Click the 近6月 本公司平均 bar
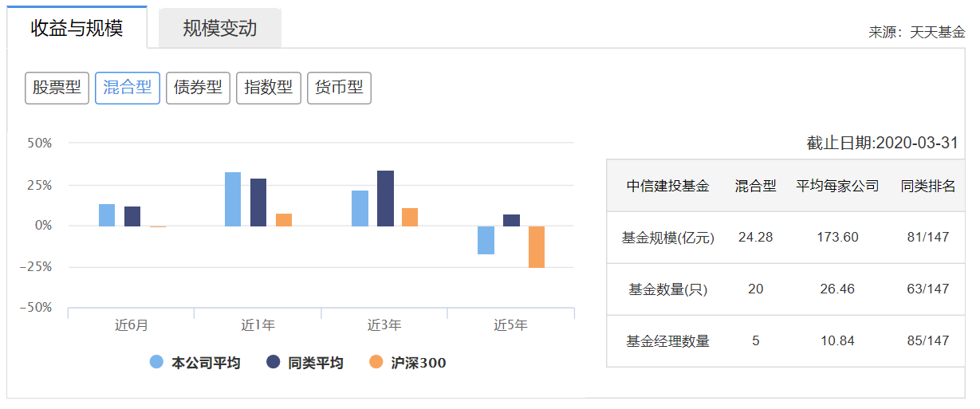 click(x=107, y=215)
